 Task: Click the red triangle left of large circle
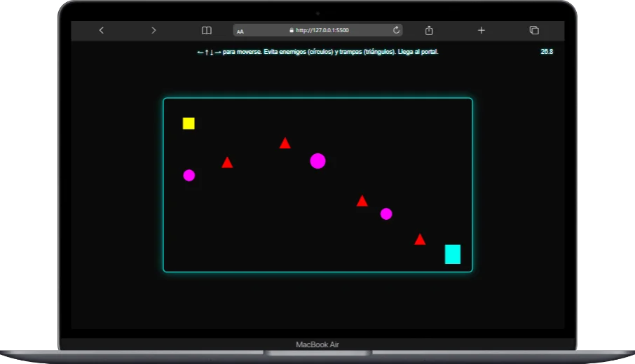[x=285, y=143]
